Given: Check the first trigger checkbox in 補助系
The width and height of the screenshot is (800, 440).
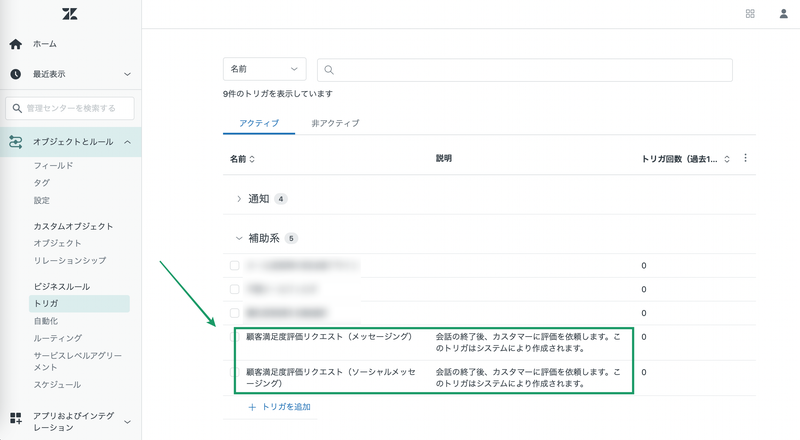Looking at the screenshot, I should click(x=235, y=266).
